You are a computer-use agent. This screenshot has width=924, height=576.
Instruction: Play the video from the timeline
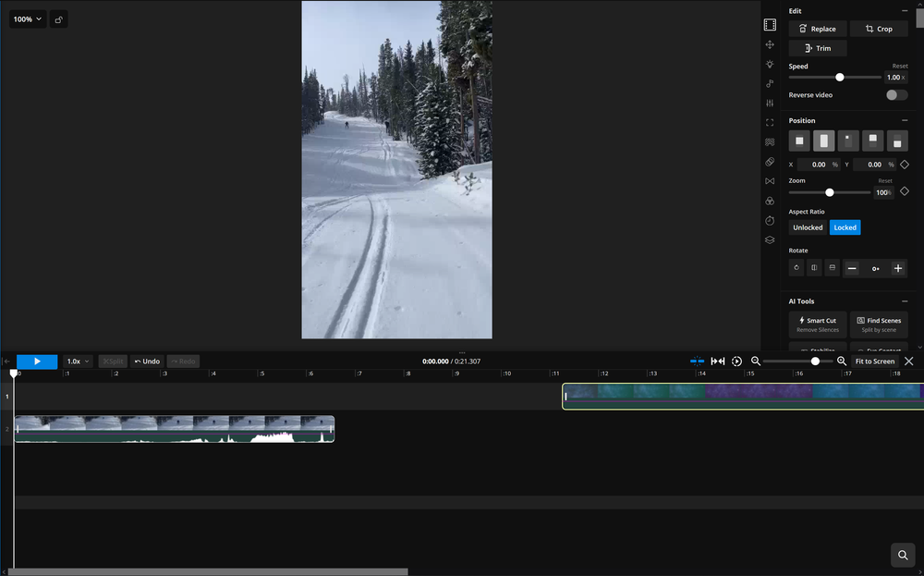coord(37,362)
